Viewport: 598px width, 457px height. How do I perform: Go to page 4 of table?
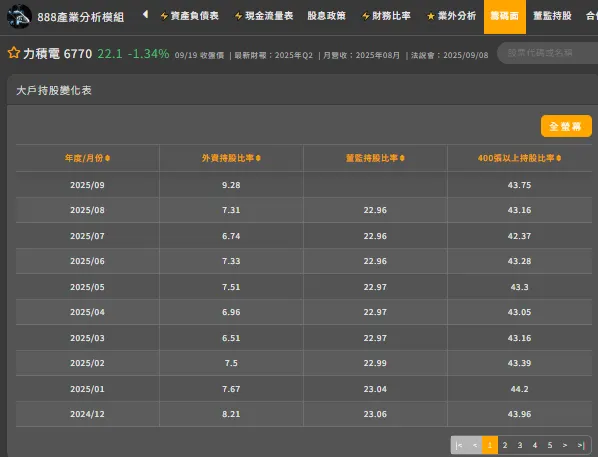point(535,445)
